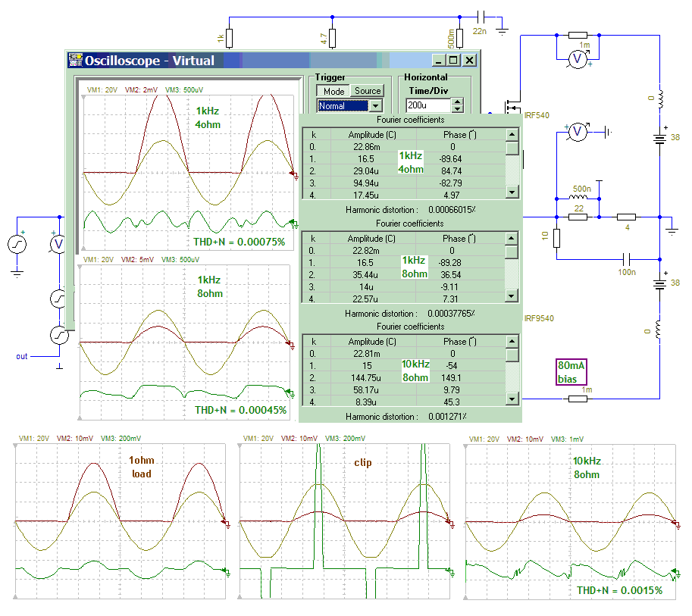
Task: Select the ground symbol at far right
Action: coord(672,231)
